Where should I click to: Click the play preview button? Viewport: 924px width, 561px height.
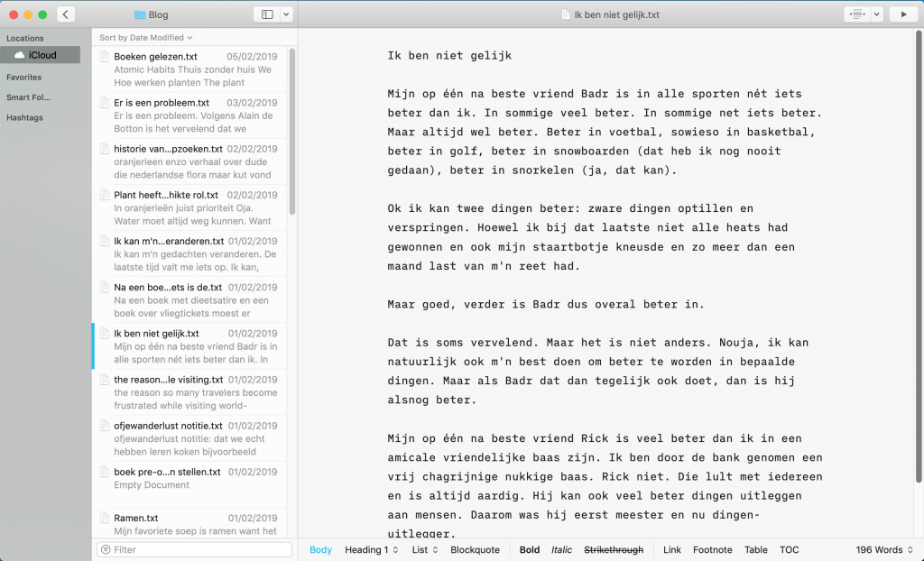(903, 14)
